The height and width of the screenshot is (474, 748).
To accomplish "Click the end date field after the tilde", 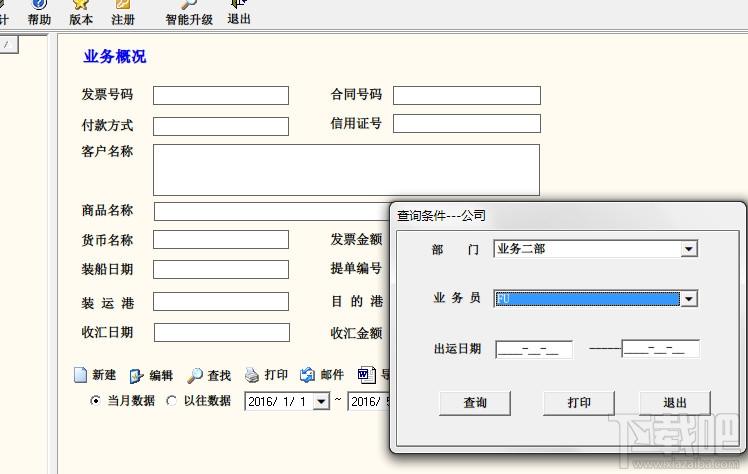I will tap(370, 402).
